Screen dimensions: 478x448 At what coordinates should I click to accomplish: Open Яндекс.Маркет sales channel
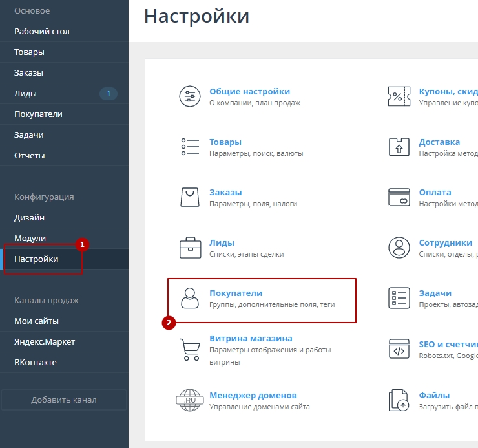click(x=45, y=341)
